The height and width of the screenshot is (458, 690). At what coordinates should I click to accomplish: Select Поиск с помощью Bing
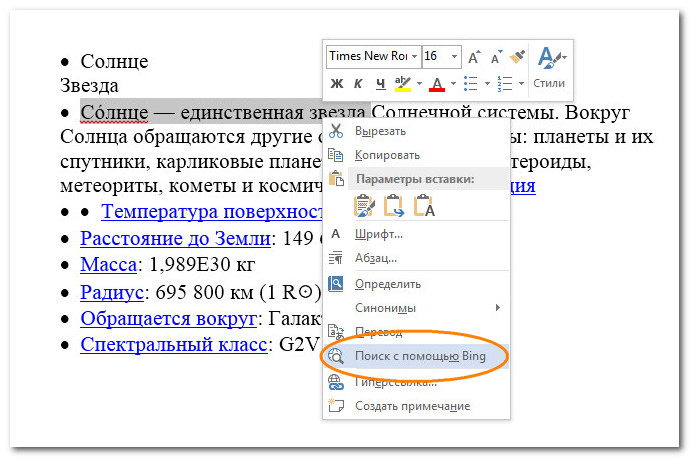click(416, 356)
